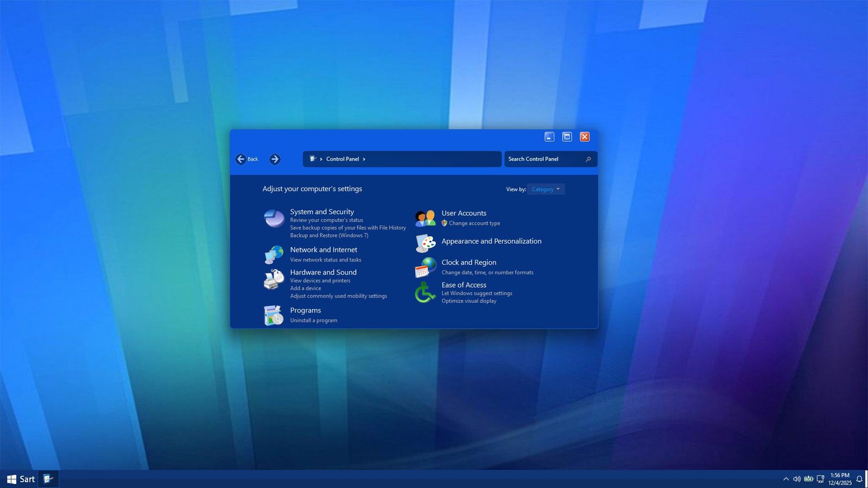Click the volume icon in system tray
This screenshot has height=488, width=868.
[797, 479]
